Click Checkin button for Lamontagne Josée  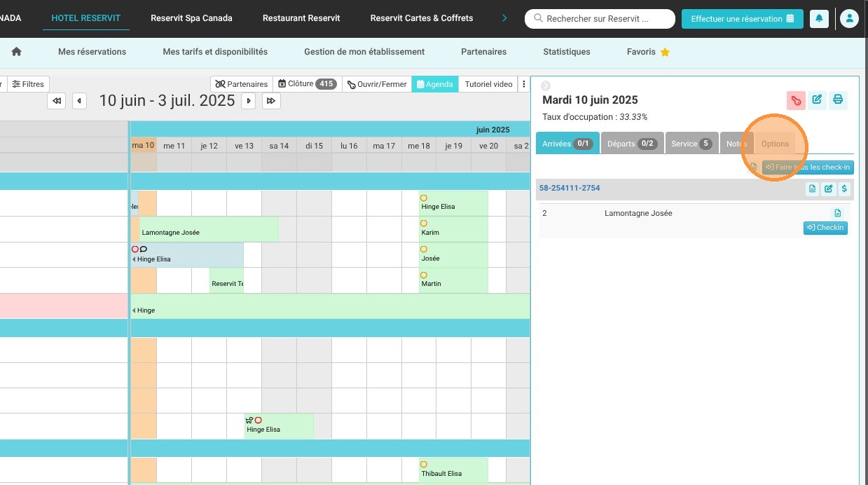coord(825,228)
